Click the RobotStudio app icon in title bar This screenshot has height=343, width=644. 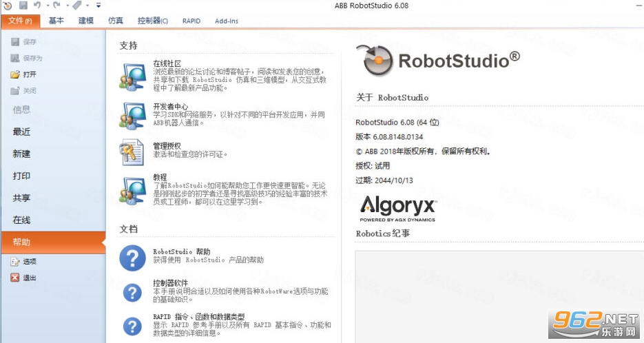pos(8,6)
